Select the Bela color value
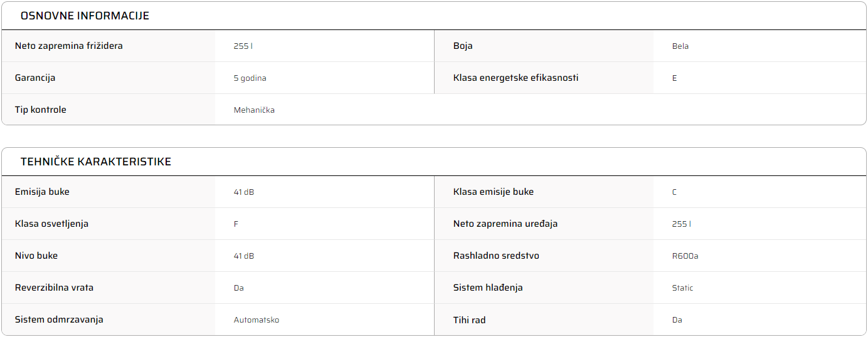The height and width of the screenshot is (337, 868). (680, 46)
